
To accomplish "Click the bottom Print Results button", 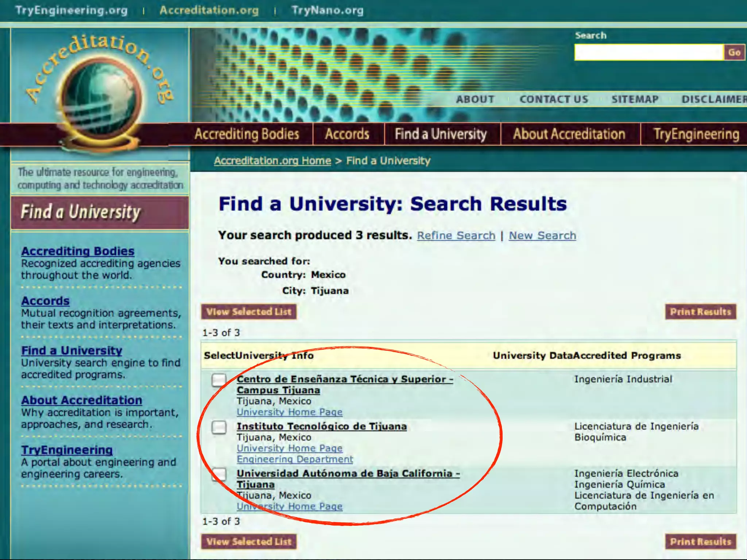I will (x=700, y=541).
